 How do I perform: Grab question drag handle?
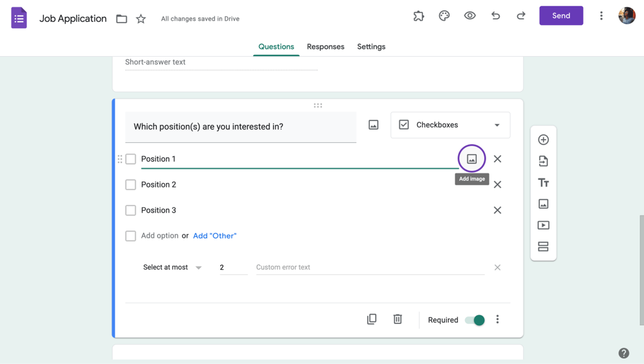click(x=318, y=106)
